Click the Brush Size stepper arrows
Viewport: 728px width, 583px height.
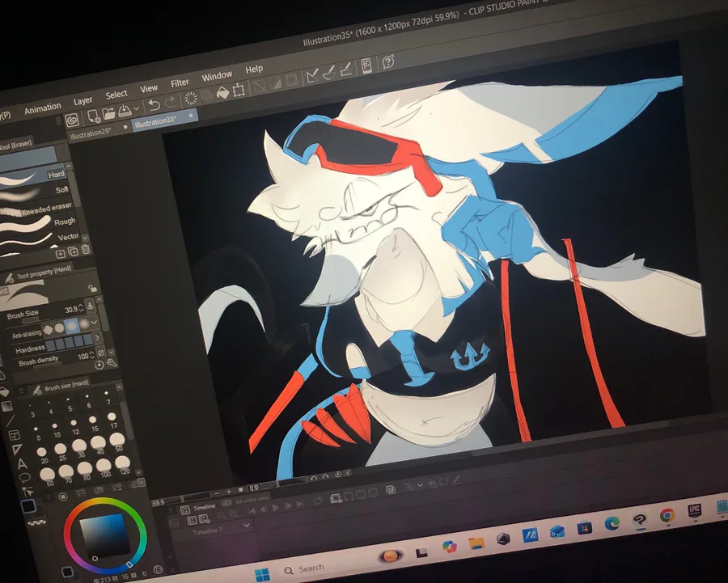point(81,307)
